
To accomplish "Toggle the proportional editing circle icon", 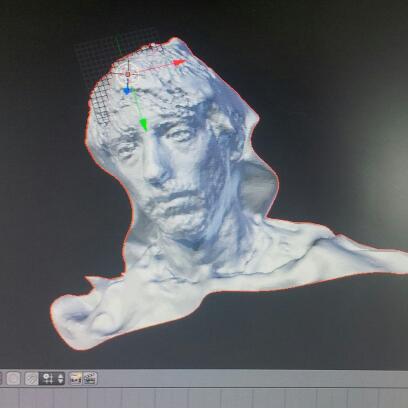I will (14, 379).
